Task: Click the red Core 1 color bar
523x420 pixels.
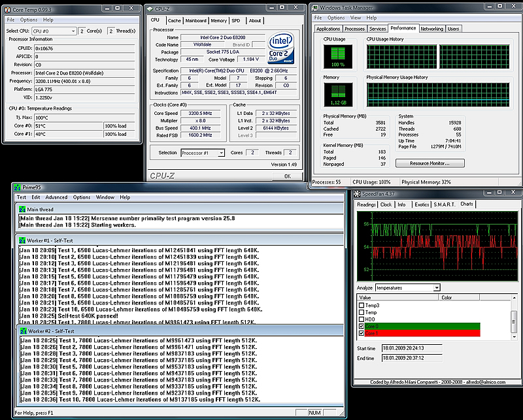Action: [422, 333]
